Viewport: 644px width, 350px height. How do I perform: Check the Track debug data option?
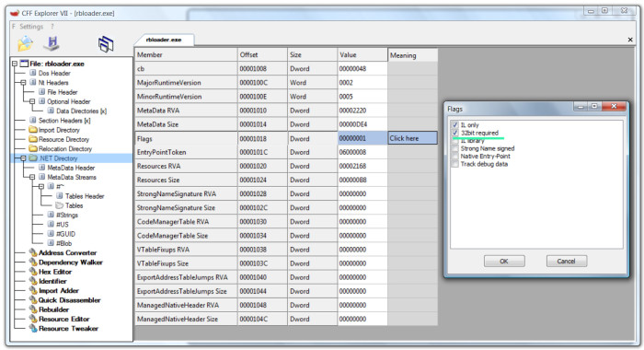[454, 164]
